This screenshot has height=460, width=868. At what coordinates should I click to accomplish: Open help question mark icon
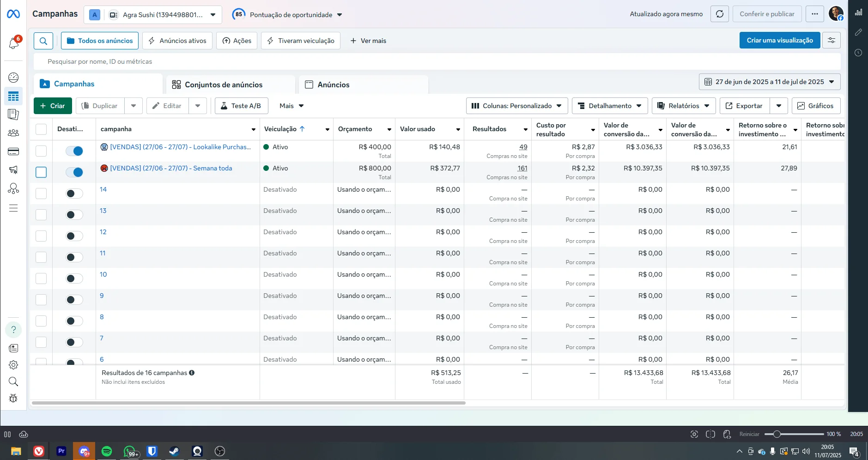coord(13,330)
